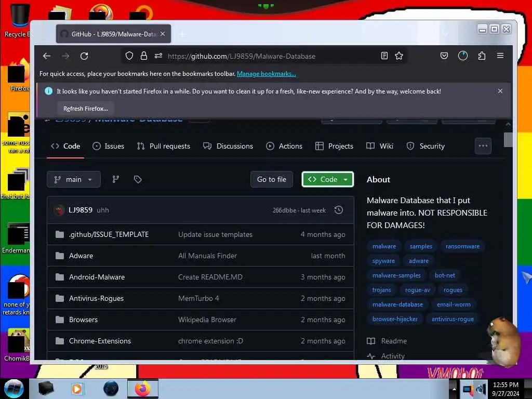Open the Pocket save icon
The width and height of the screenshot is (532, 399).
pos(444,56)
